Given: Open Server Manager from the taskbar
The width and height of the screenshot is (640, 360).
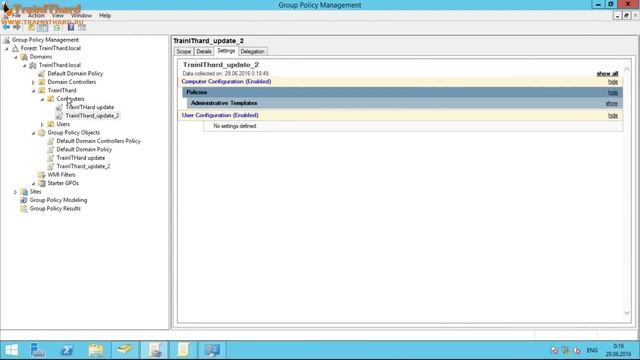Looking at the screenshot, I should click(38, 350).
